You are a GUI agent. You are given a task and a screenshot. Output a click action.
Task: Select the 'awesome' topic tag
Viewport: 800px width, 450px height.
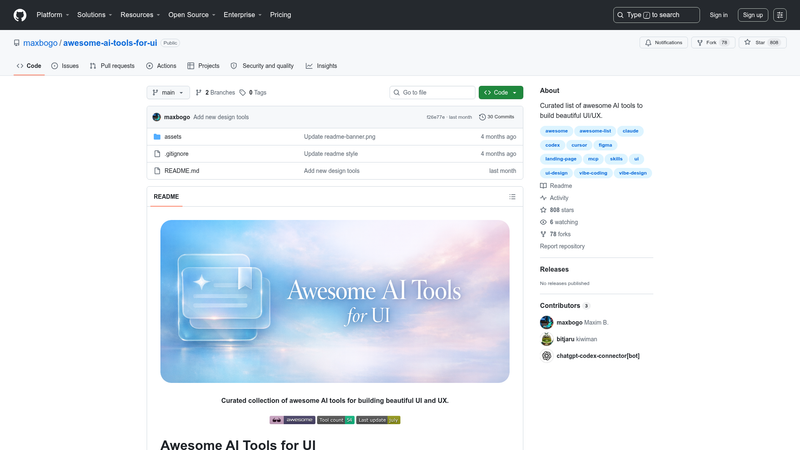[556, 131]
